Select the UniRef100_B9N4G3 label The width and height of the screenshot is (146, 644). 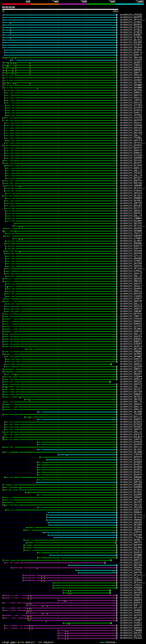pyautogui.click(x=131, y=395)
